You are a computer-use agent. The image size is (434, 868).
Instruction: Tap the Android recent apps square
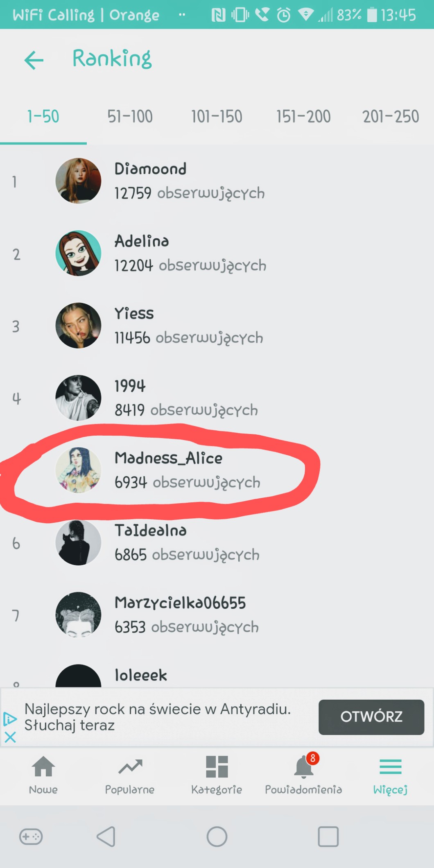click(328, 836)
